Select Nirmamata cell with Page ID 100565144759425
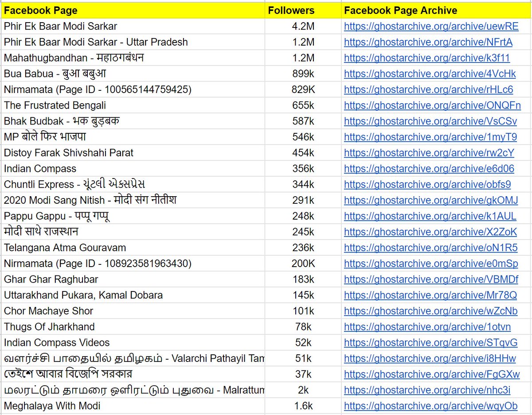 [133, 89]
